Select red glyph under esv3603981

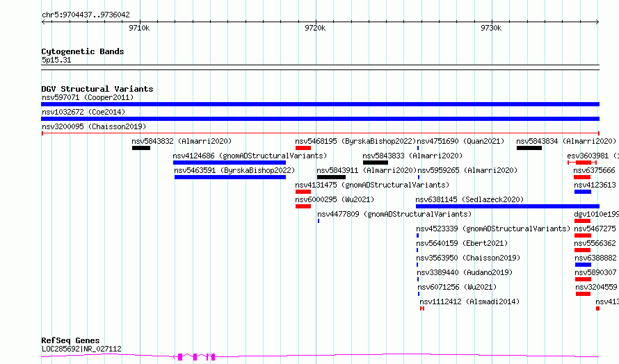[582, 163]
